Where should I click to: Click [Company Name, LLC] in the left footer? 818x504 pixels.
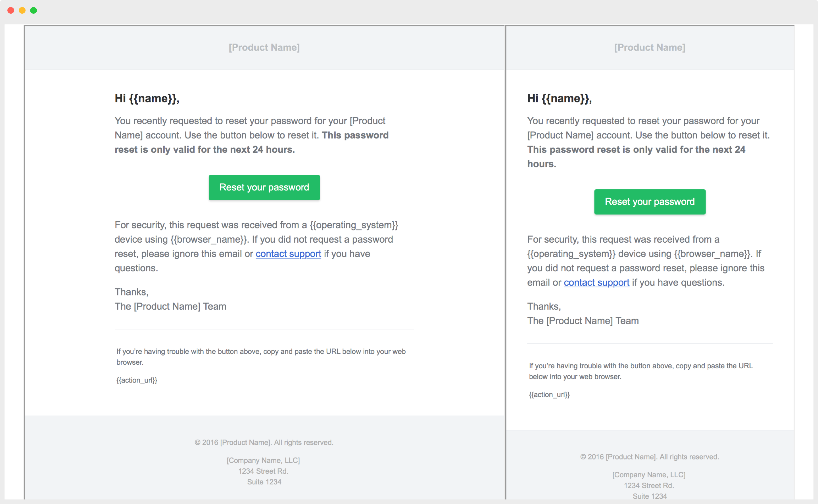(263, 460)
